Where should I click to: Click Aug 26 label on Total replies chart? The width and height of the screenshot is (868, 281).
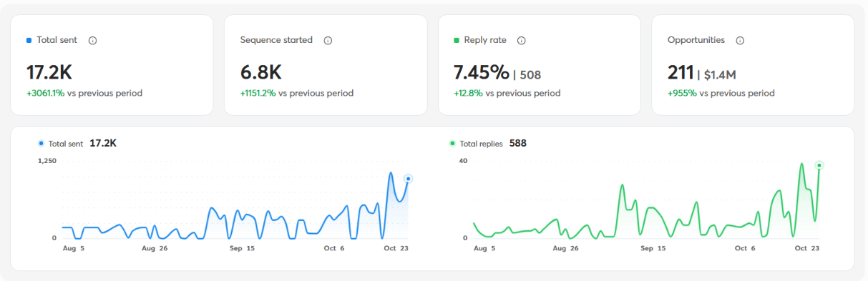tap(565, 248)
